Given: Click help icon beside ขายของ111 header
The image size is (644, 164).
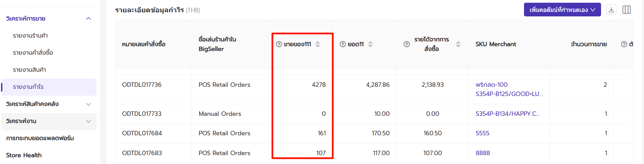Looking at the screenshot, I should pos(279,44).
